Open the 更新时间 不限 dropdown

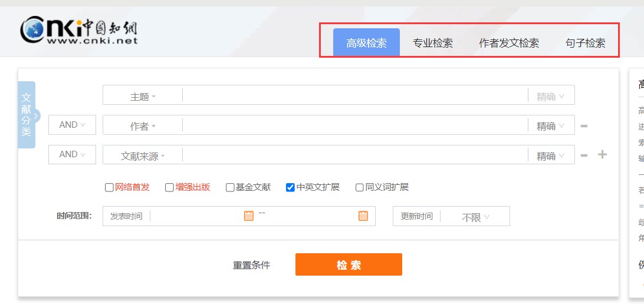pyautogui.click(x=475, y=217)
